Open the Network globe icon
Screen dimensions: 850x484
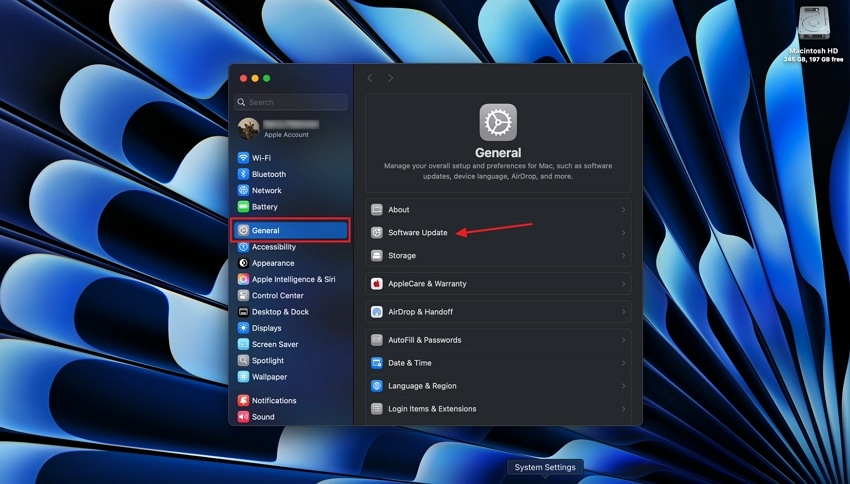tap(243, 190)
